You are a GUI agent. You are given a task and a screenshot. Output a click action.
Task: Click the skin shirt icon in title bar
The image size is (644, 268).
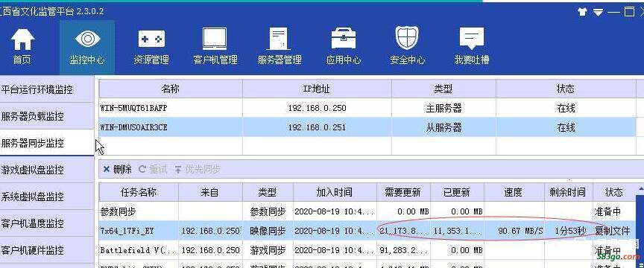(582, 12)
